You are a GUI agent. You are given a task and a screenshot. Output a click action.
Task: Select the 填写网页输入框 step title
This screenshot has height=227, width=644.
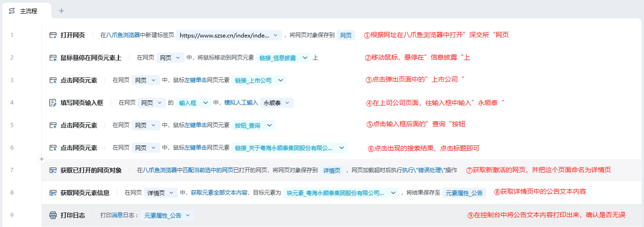click(x=82, y=103)
